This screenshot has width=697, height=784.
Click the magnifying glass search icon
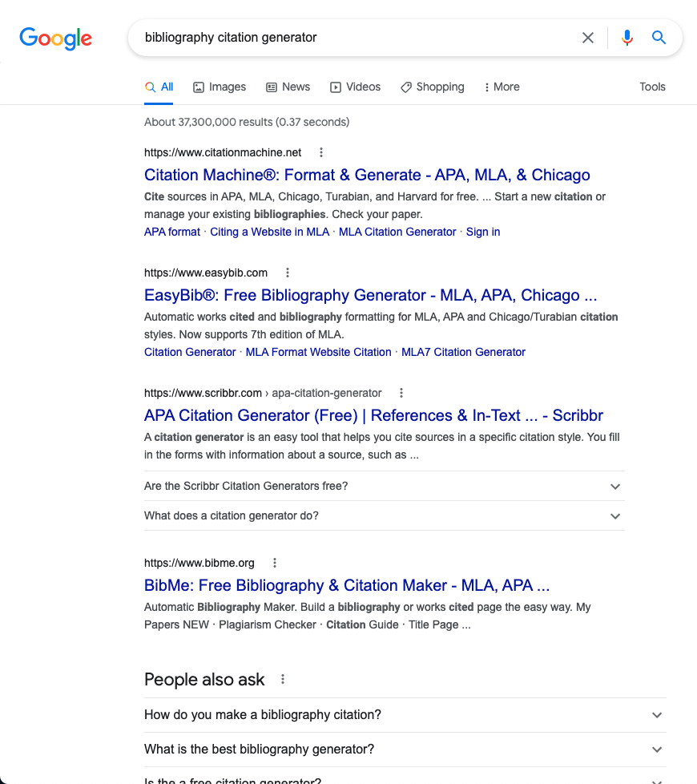click(659, 38)
